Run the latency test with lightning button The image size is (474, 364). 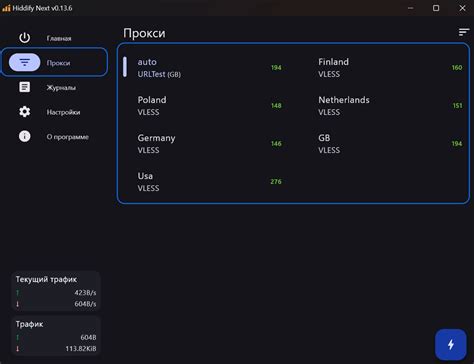tap(451, 344)
